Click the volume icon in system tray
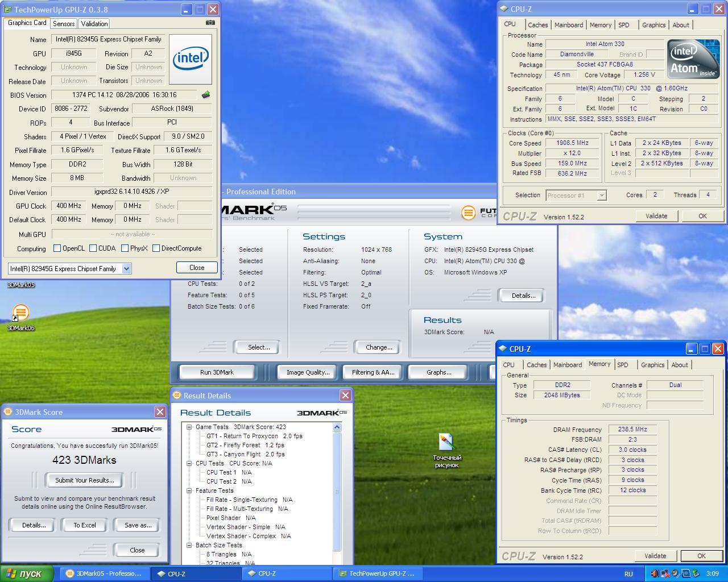Image resolution: width=728 pixels, height=582 pixels. click(655, 573)
